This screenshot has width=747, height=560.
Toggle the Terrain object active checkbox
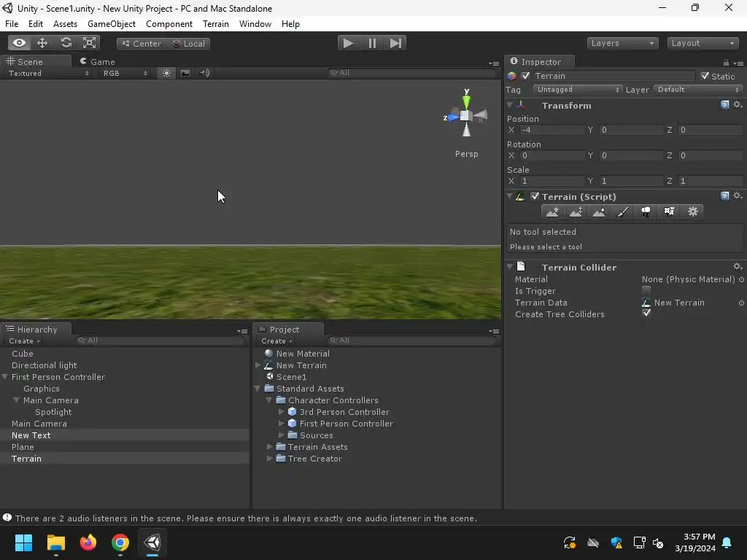(525, 76)
